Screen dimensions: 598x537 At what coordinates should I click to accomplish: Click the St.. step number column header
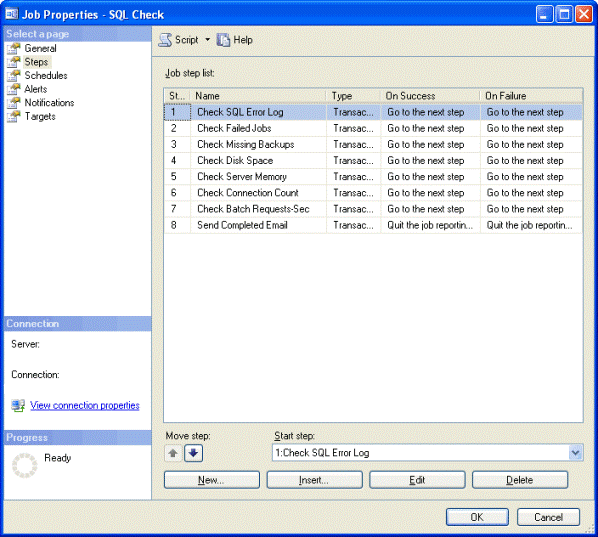(x=177, y=96)
